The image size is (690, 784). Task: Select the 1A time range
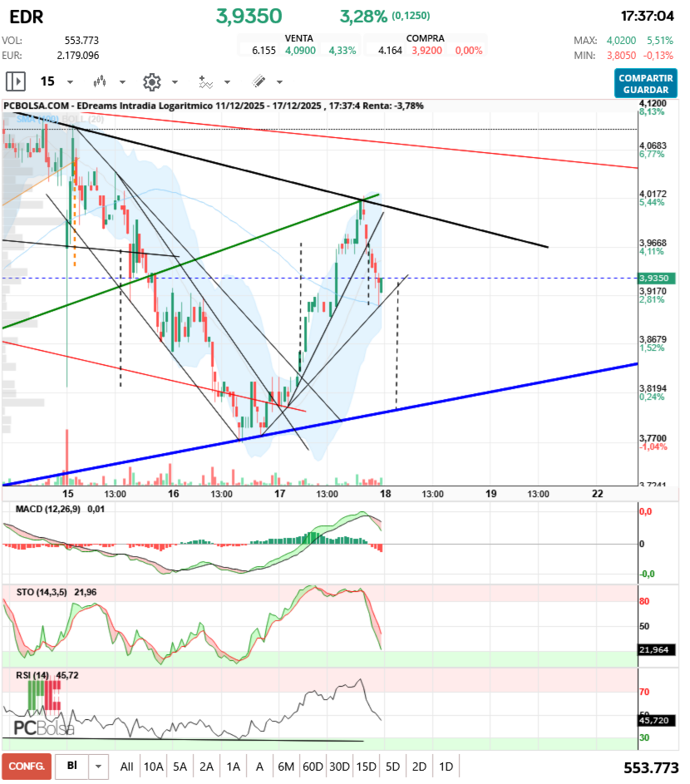233,767
